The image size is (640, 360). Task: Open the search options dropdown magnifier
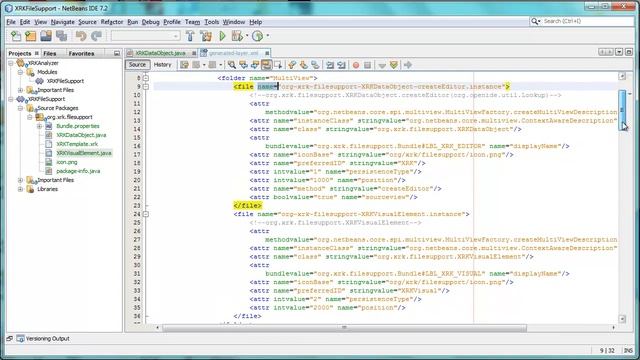tap(536, 21)
